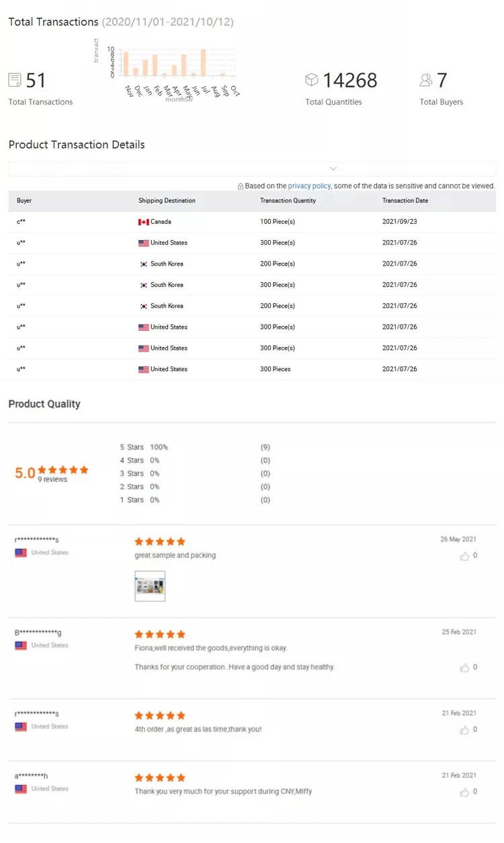The image size is (504, 843).
Task: Open the privacy policy link
Action: point(309,186)
